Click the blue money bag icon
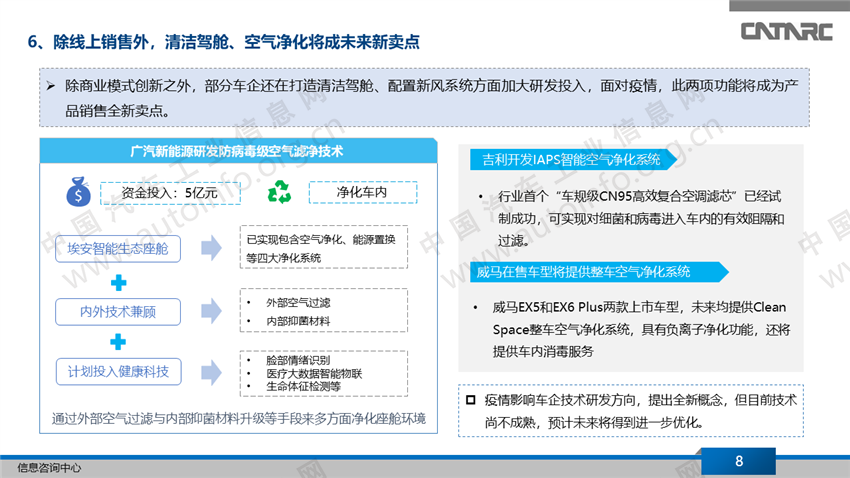The width and height of the screenshot is (850, 478). [x=78, y=192]
